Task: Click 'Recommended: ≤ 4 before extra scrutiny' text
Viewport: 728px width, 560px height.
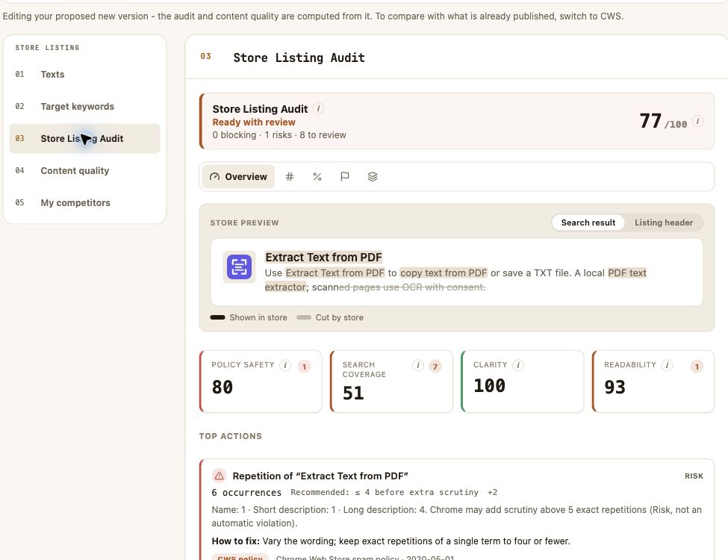Action: point(385,492)
